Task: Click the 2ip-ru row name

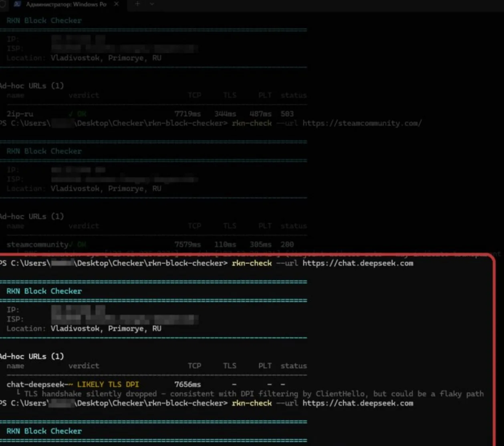Action: pyautogui.click(x=20, y=114)
